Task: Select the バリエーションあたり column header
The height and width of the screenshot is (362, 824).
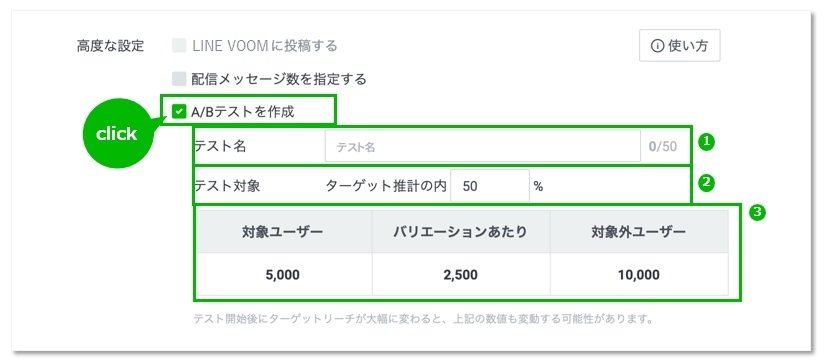Action: coord(461,232)
